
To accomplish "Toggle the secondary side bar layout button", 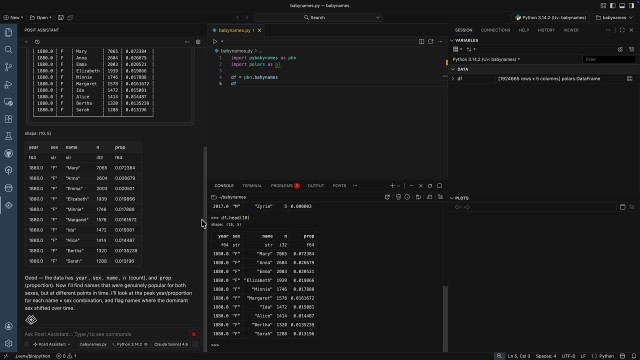I will pyautogui.click(x=631, y=6).
